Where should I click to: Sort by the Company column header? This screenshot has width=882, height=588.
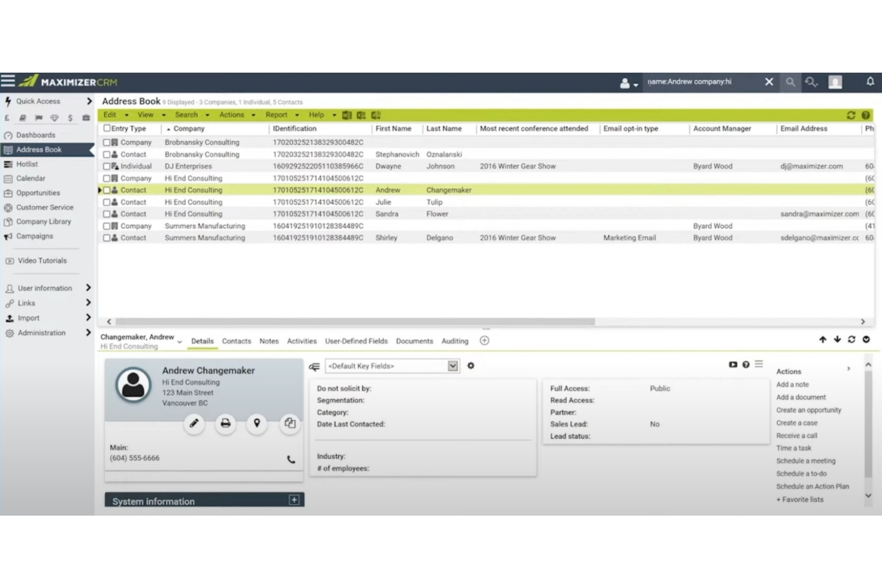pos(188,128)
